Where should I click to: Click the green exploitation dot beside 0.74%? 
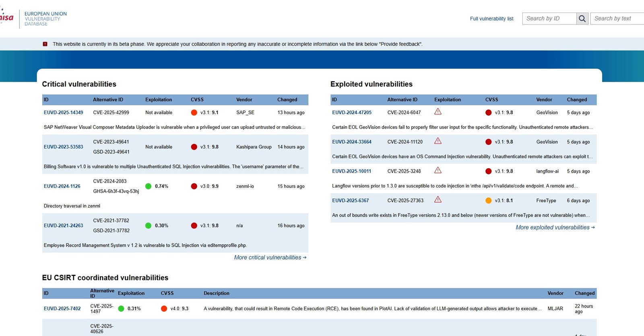click(149, 186)
